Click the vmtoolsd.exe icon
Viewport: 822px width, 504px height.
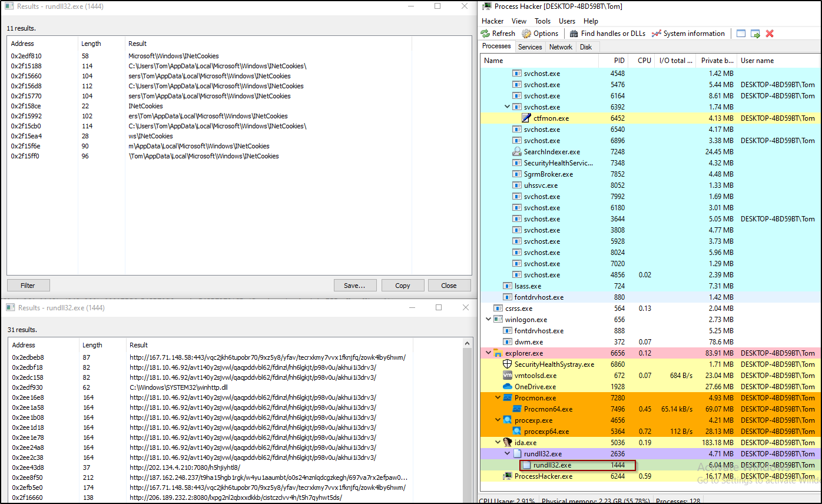click(x=508, y=376)
